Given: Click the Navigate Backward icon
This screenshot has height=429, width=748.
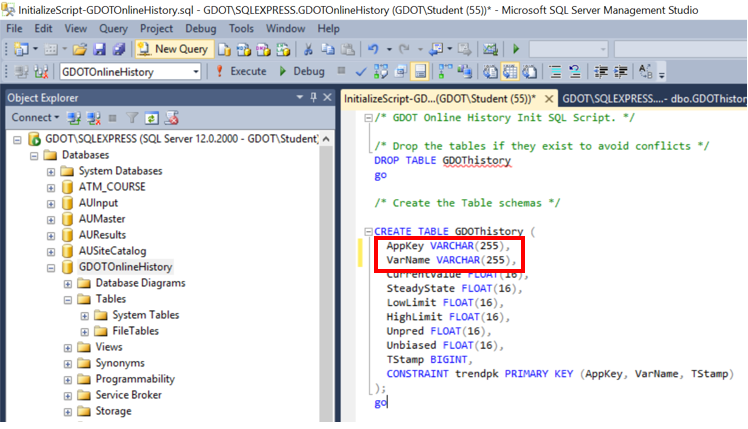Looking at the screenshot, I should point(436,49).
